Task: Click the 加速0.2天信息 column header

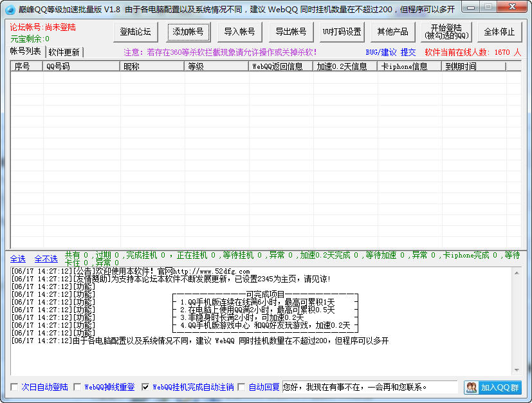Action: (x=345, y=66)
